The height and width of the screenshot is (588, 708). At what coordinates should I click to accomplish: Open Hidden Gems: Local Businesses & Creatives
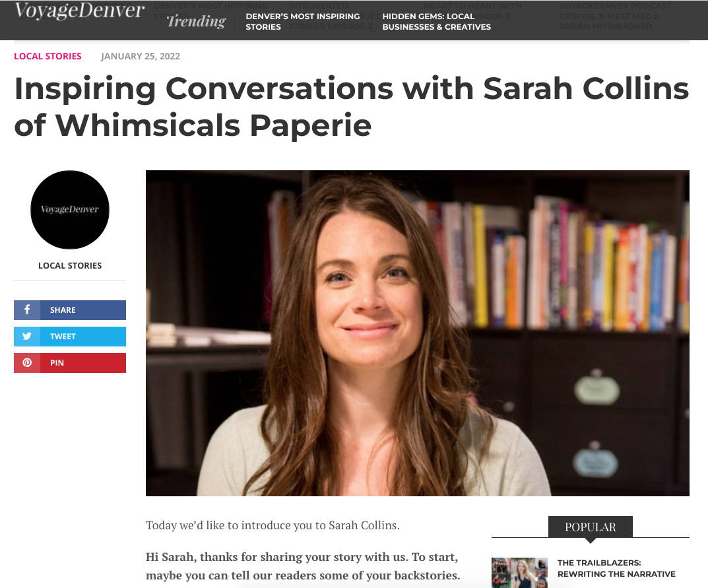pos(436,22)
